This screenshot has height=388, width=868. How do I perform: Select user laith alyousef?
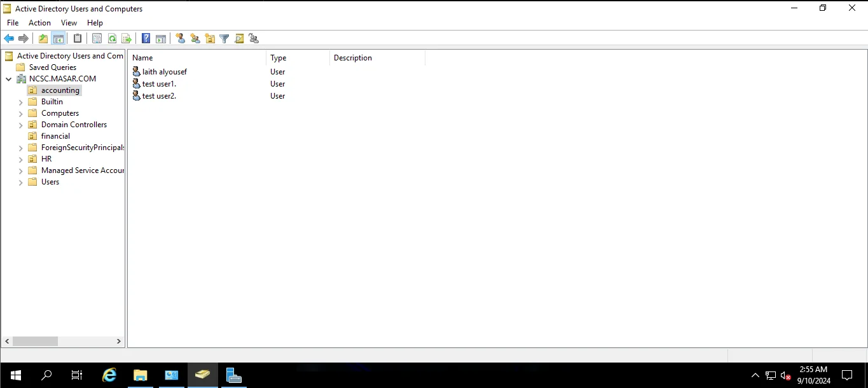164,72
